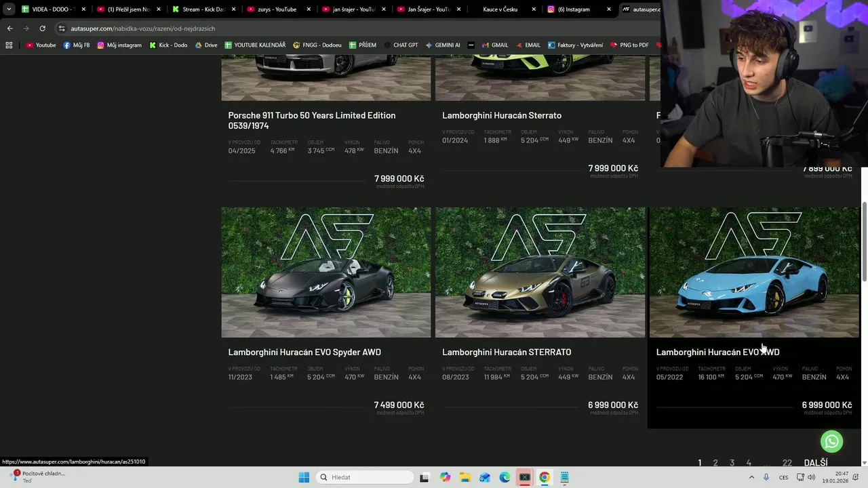Open the blue Huracán EVO AWD photo

(x=754, y=272)
